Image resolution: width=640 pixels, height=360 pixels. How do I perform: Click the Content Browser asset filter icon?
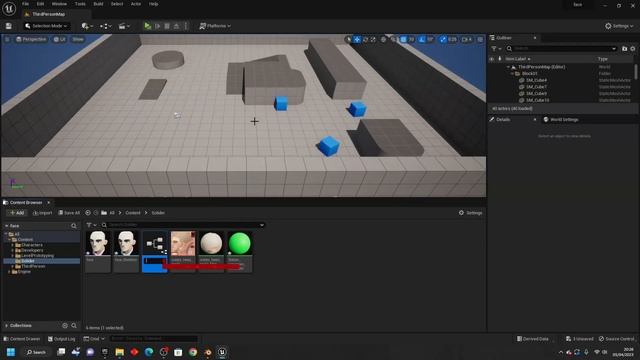pos(91,225)
